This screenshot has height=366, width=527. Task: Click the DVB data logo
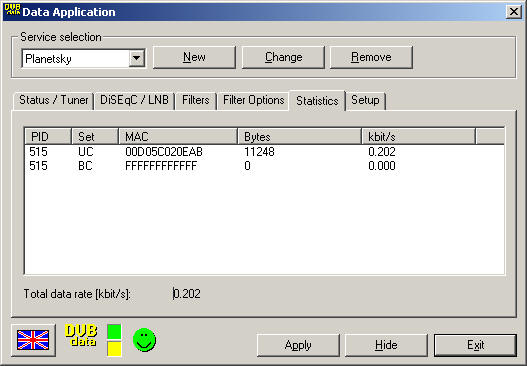pyautogui.click(x=81, y=335)
